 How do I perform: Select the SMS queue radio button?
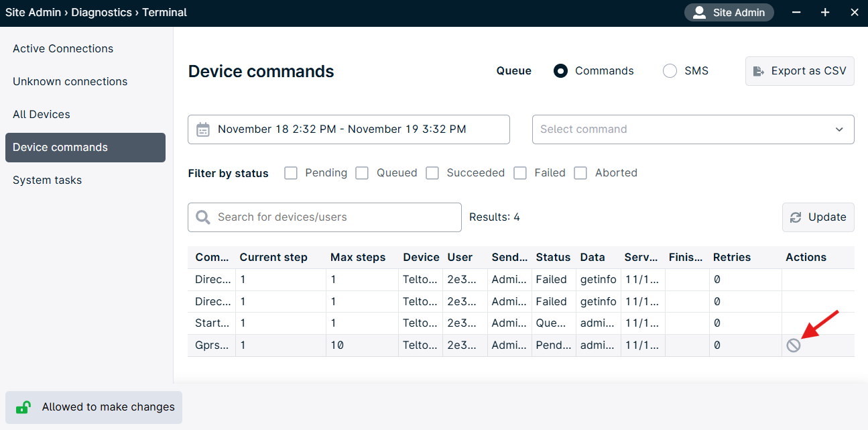669,70
